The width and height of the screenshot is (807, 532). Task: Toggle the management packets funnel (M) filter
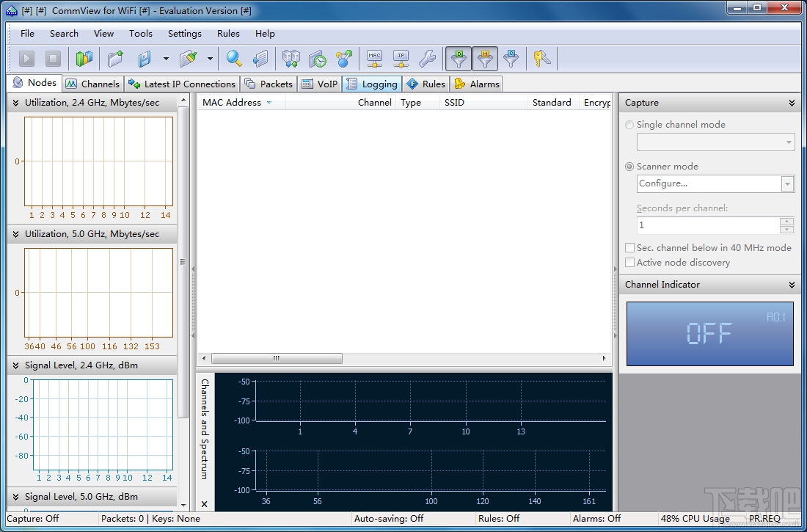point(485,59)
